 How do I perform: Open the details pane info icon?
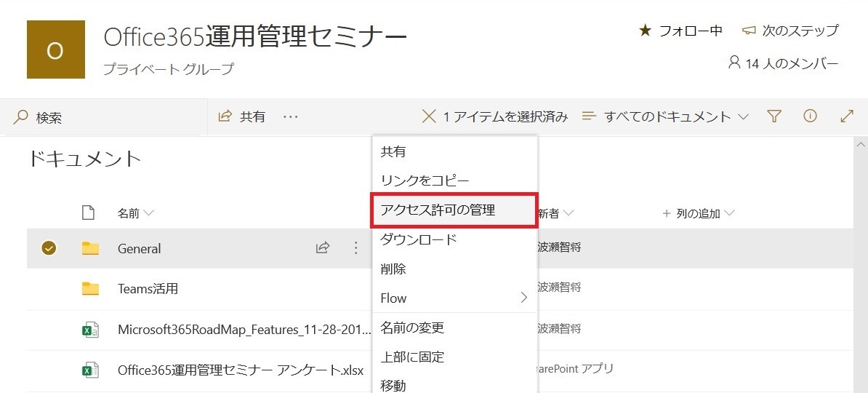tap(810, 116)
